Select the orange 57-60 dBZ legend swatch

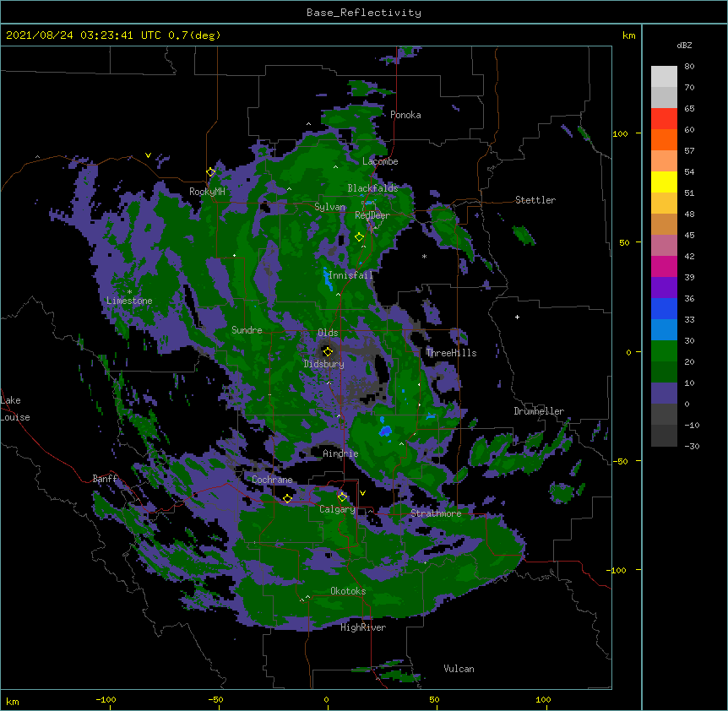tap(664, 139)
